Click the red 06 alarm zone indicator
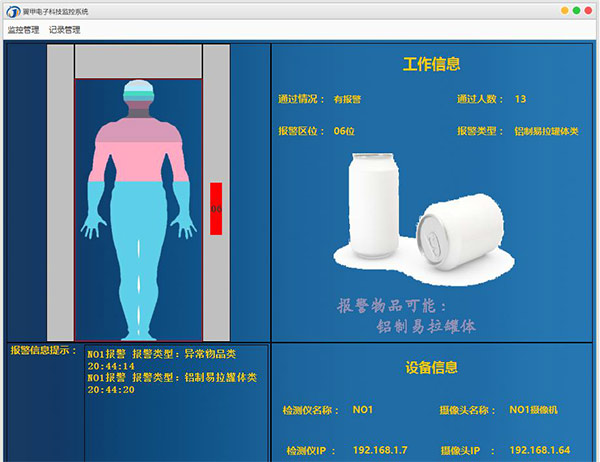 (x=215, y=208)
